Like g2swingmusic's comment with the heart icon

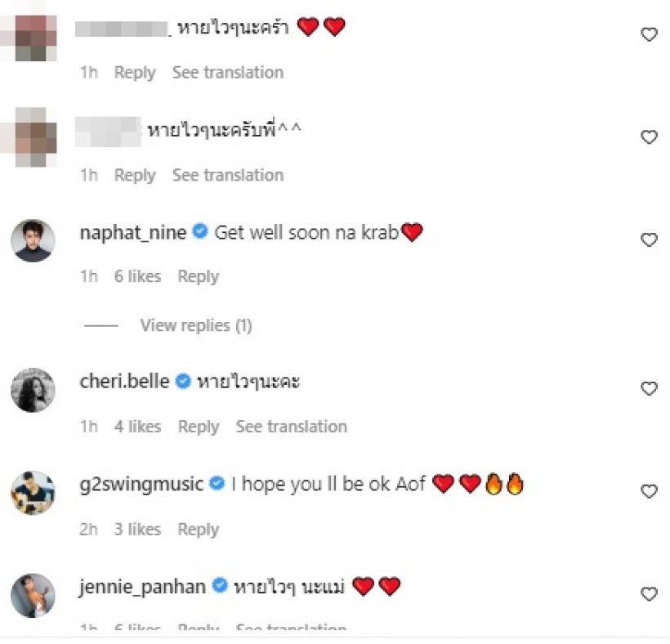(x=649, y=491)
